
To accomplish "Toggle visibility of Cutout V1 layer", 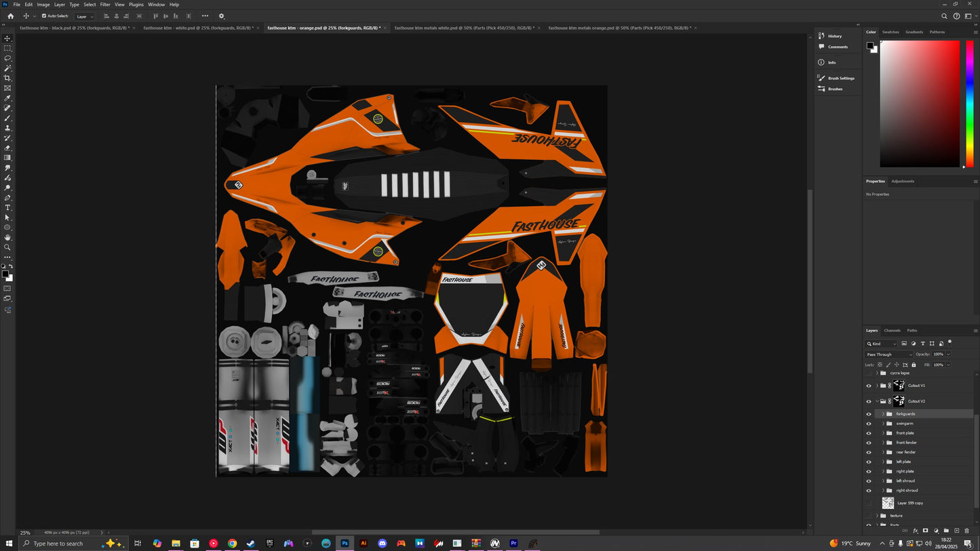I will tap(869, 385).
